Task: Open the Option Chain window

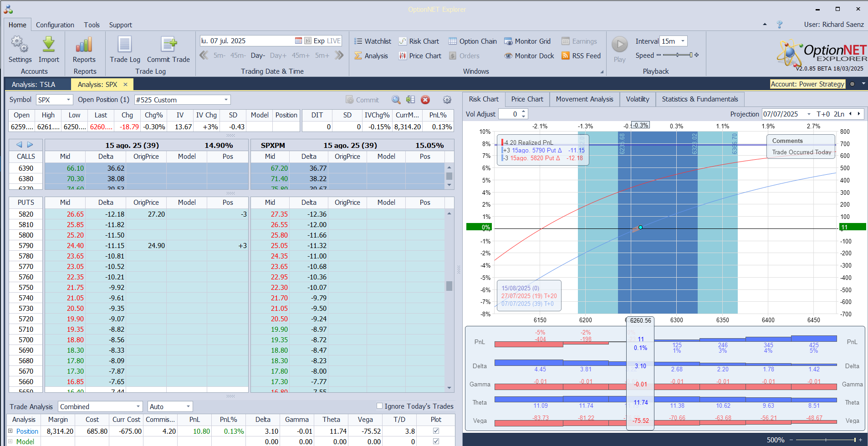Action: point(473,41)
